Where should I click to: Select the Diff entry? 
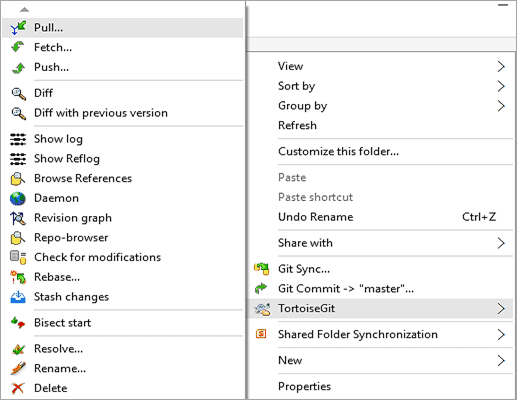(x=123, y=93)
